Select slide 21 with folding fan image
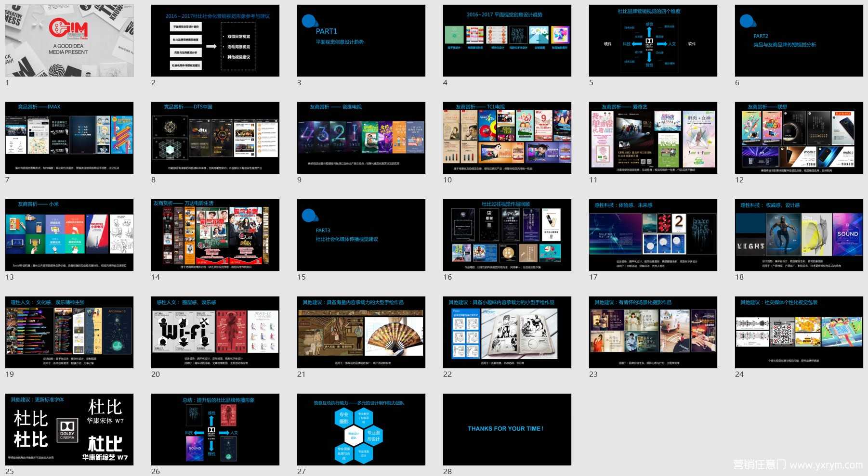 pyautogui.click(x=361, y=332)
